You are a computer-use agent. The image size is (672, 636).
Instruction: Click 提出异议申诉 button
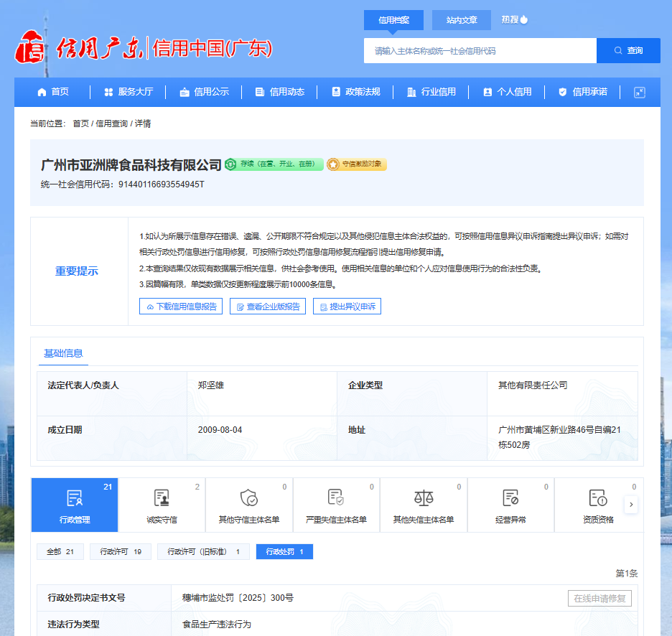pyautogui.click(x=347, y=307)
